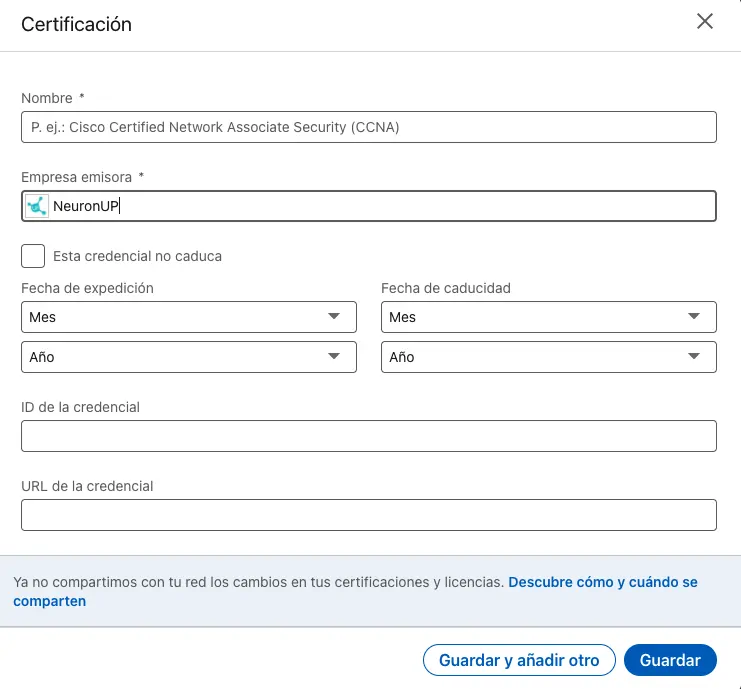
Task: Click the 'Empresa emisora *' field label
Action: 82,177
